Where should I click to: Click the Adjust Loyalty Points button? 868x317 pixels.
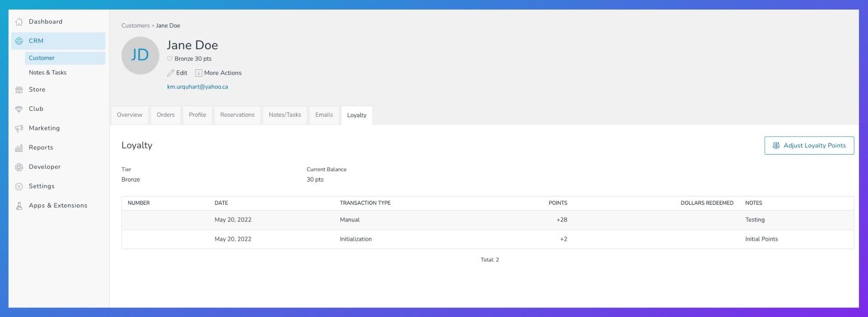coord(809,146)
